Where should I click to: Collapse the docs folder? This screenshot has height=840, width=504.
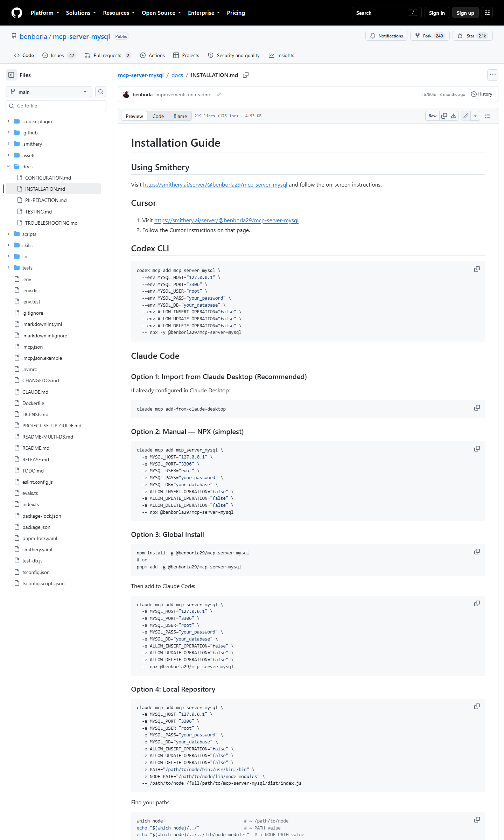click(x=8, y=167)
